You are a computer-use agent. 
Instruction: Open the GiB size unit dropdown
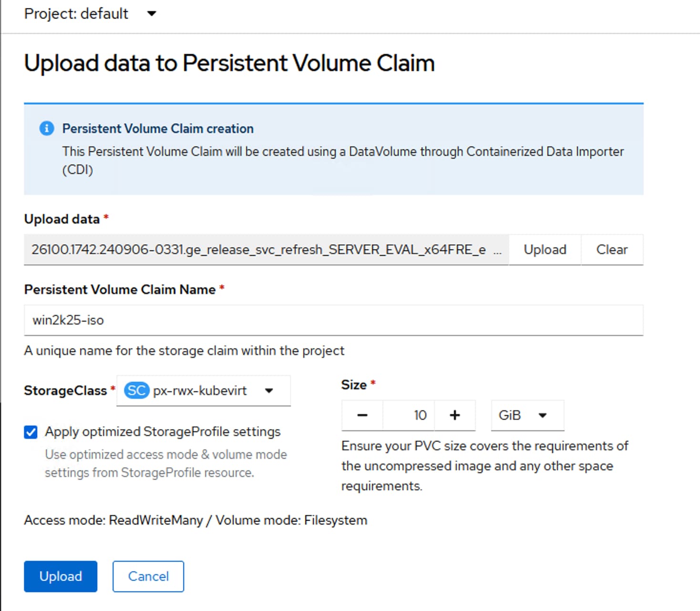(x=527, y=416)
